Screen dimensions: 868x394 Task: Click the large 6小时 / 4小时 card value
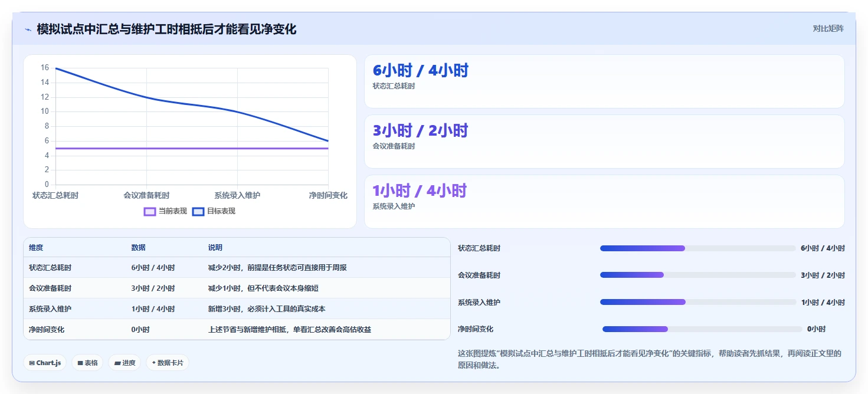point(421,71)
